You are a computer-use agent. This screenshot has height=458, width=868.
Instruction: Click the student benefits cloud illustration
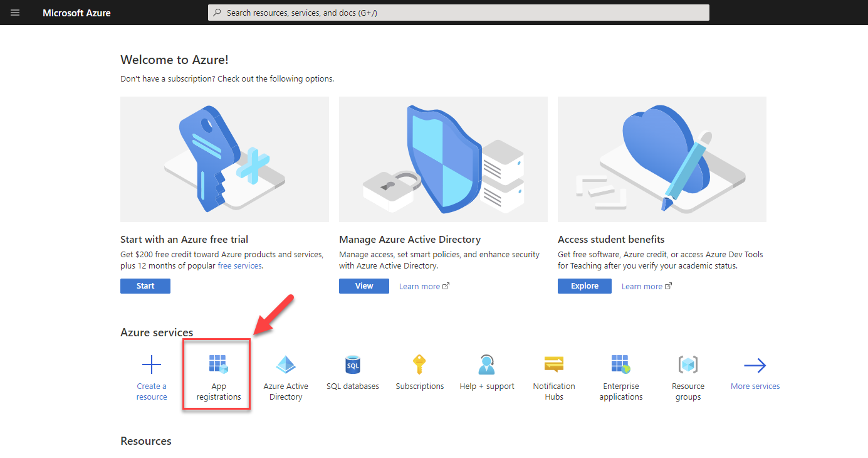pos(662,159)
